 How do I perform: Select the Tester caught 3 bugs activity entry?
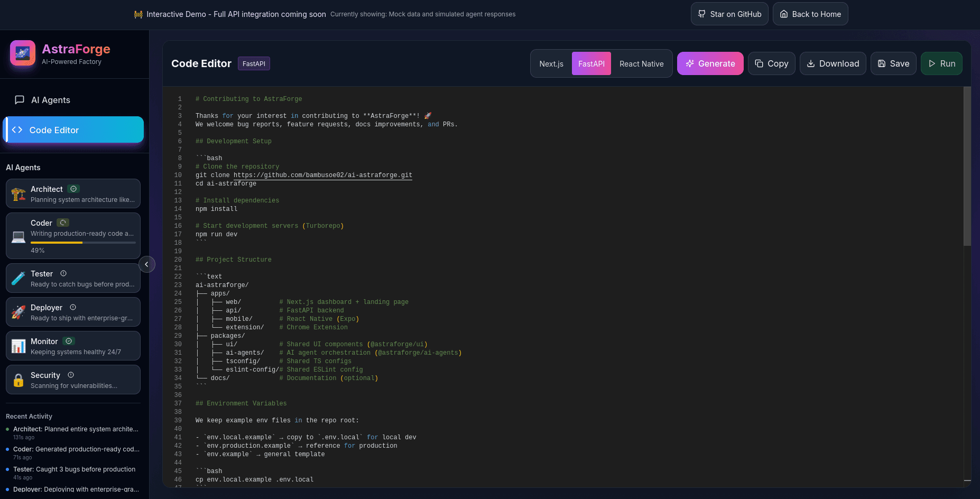tap(72, 473)
